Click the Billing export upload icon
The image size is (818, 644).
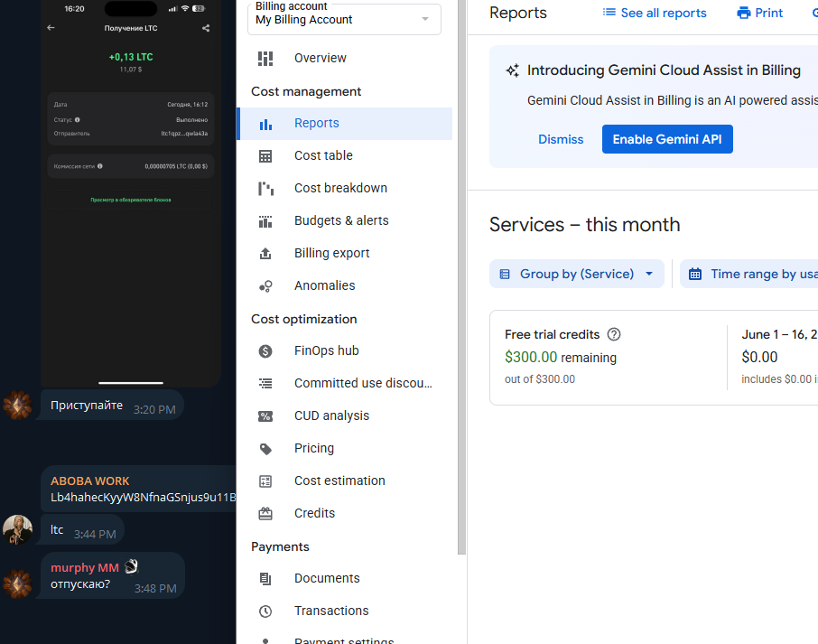coord(265,254)
